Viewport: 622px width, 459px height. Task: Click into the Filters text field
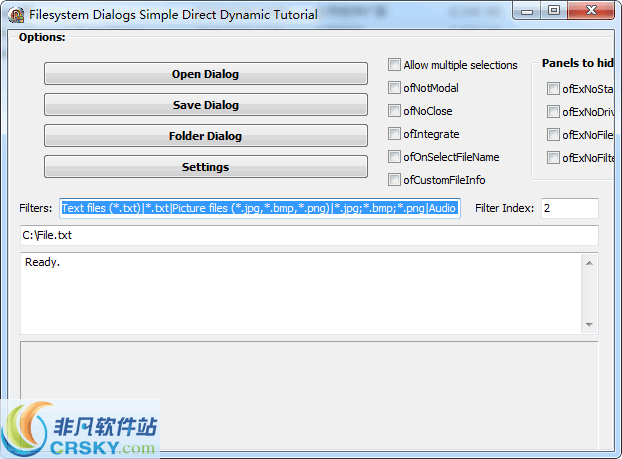tap(260, 208)
